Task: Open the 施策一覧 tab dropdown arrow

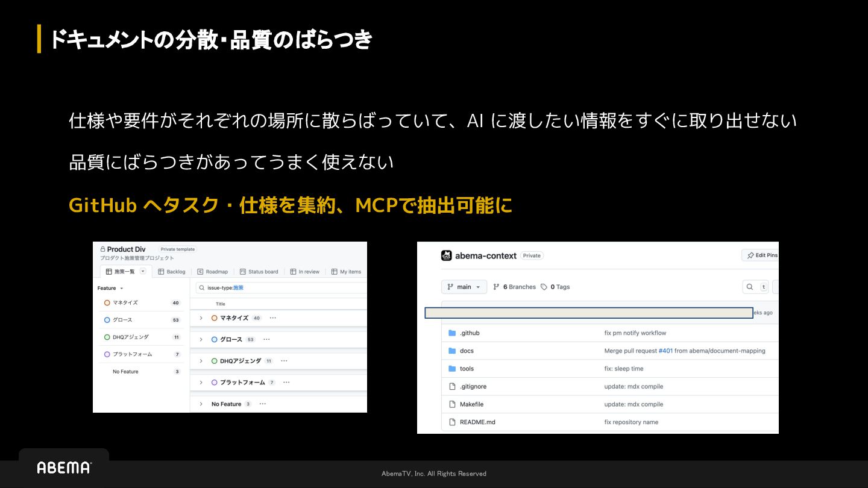Action: click(143, 271)
